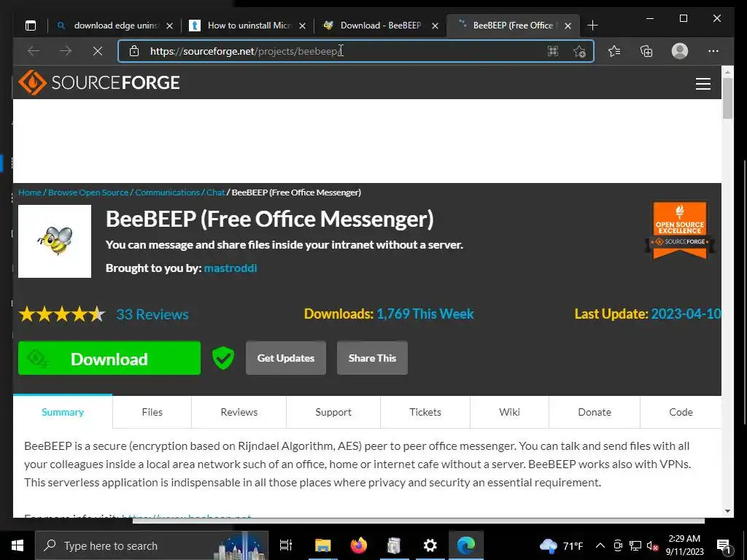Open the Code tab
The width and height of the screenshot is (747, 560).
point(681,412)
